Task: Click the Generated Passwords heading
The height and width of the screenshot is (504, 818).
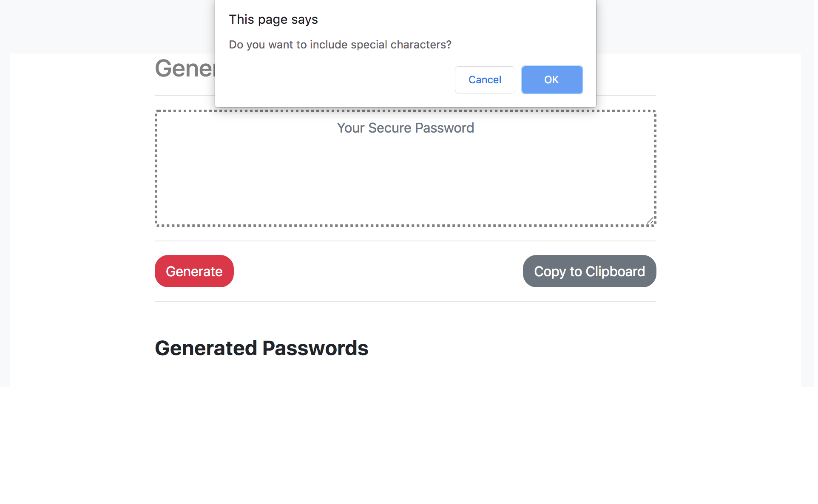Action: 262,348
